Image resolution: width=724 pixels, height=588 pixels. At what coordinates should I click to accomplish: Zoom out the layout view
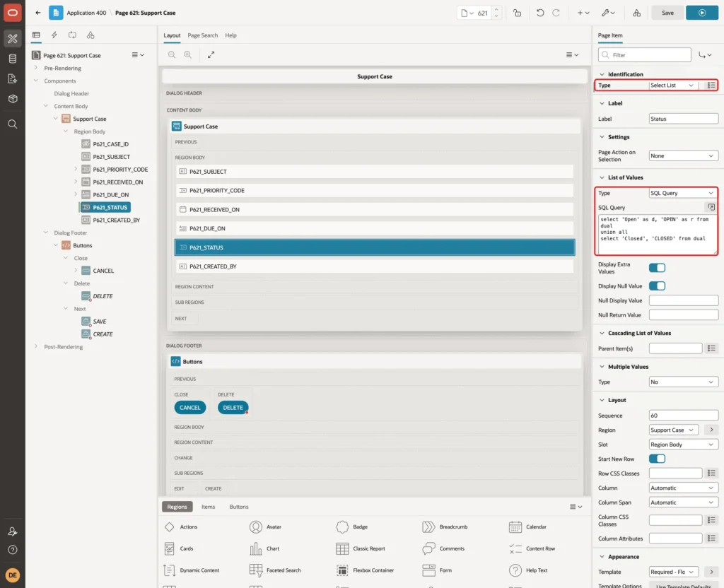click(172, 54)
